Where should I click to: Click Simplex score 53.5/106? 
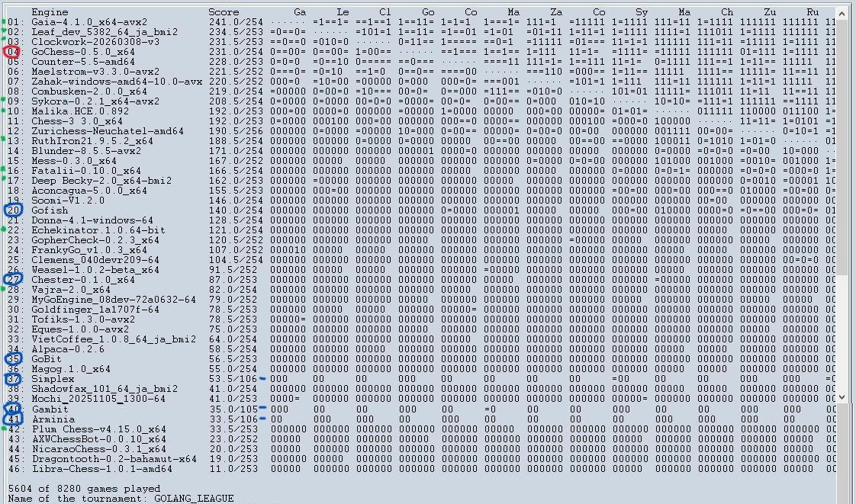pos(233,379)
